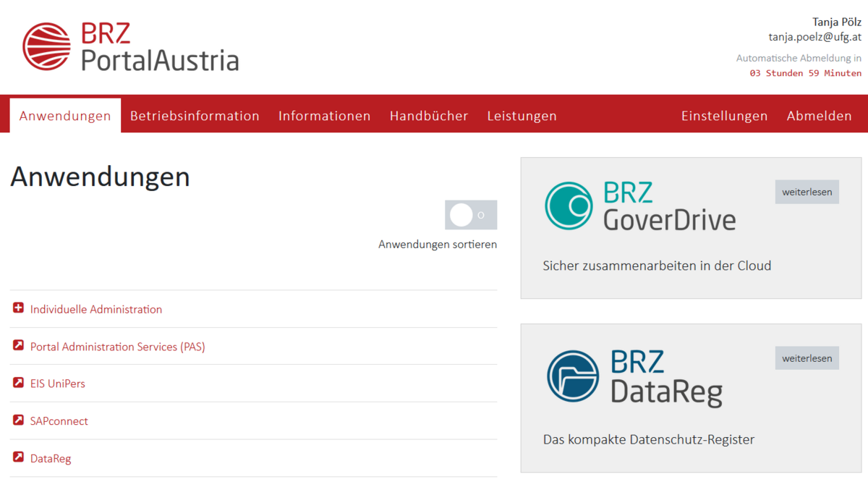868x482 pixels.
Task: Click Abmelden to log out
Action: pyautogui.click(x=820, y=116)
